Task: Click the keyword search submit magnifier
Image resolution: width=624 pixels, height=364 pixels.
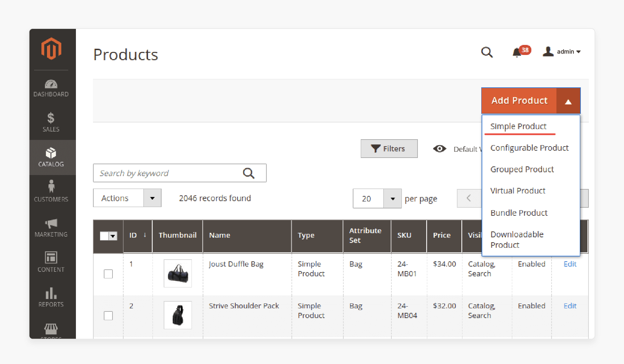Action: 249,173
